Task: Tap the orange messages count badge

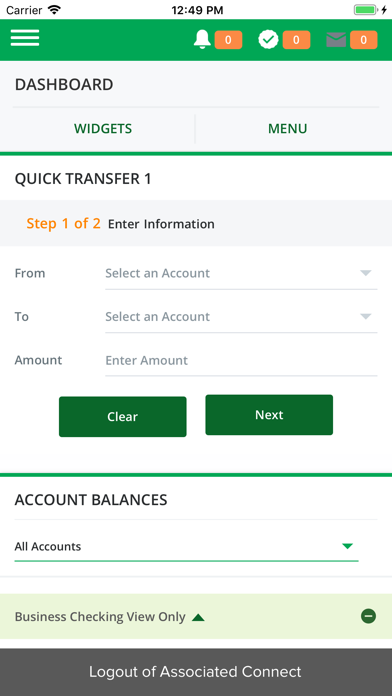Action: tap(364, 40)
